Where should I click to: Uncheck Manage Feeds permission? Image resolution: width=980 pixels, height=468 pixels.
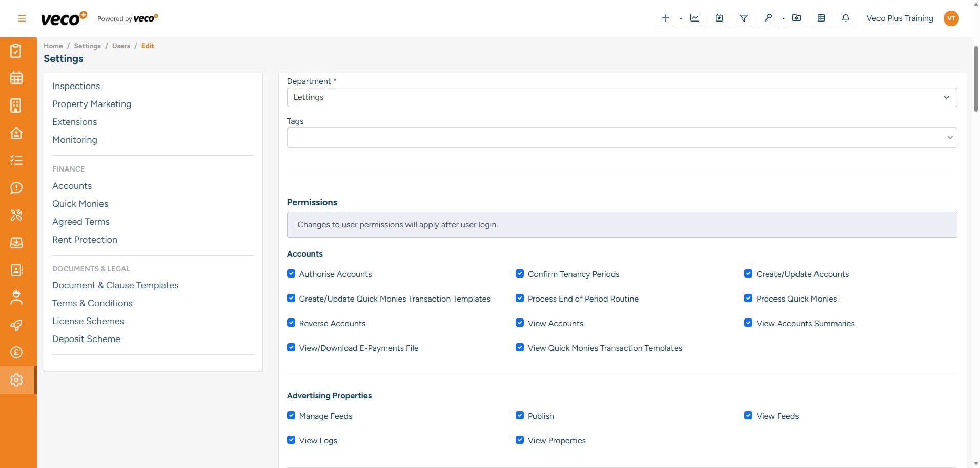click(x=291, y=416)
